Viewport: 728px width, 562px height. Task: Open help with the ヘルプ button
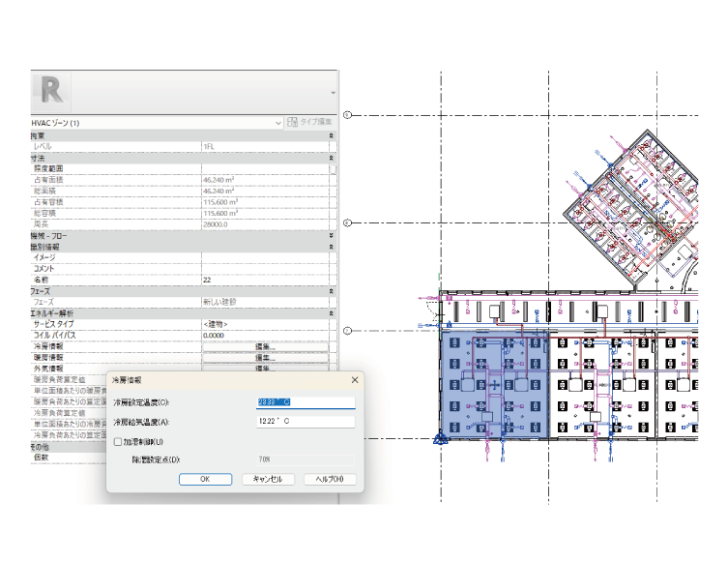(x=329, y=479)
